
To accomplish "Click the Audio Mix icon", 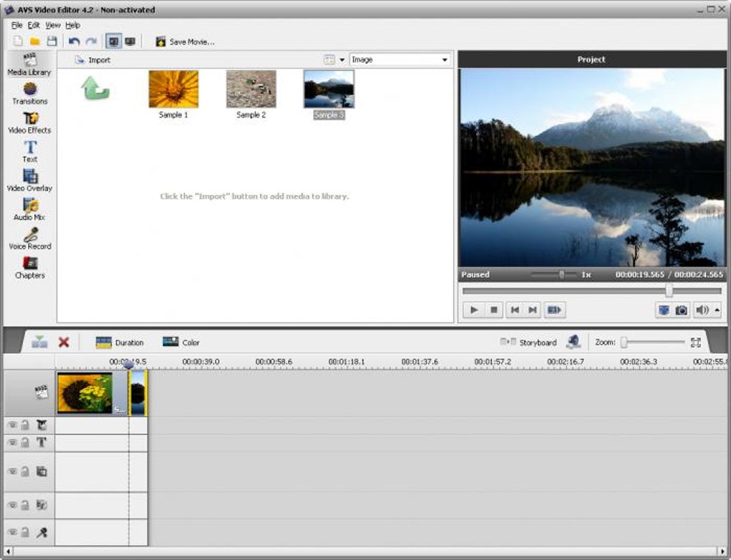I will click(x=29, y=208).
